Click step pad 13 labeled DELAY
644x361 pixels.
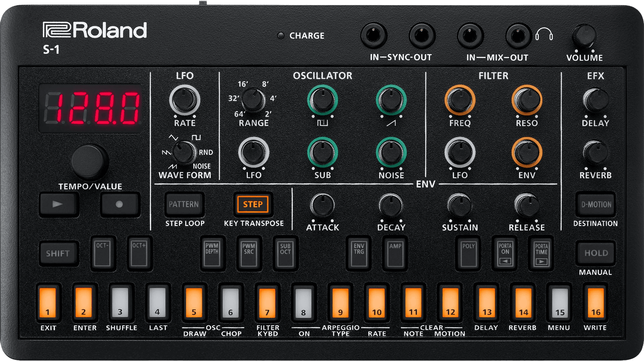tap(487, 302)
